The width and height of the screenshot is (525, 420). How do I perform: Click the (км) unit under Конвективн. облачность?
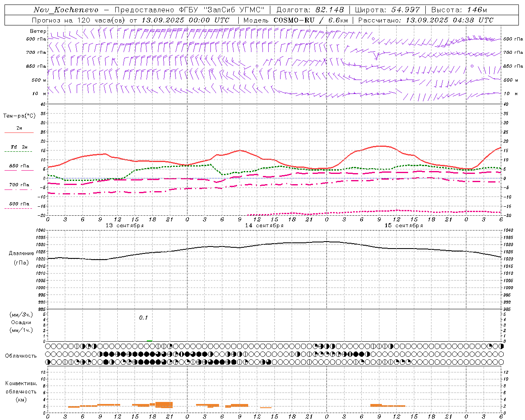tap(21, 399)
